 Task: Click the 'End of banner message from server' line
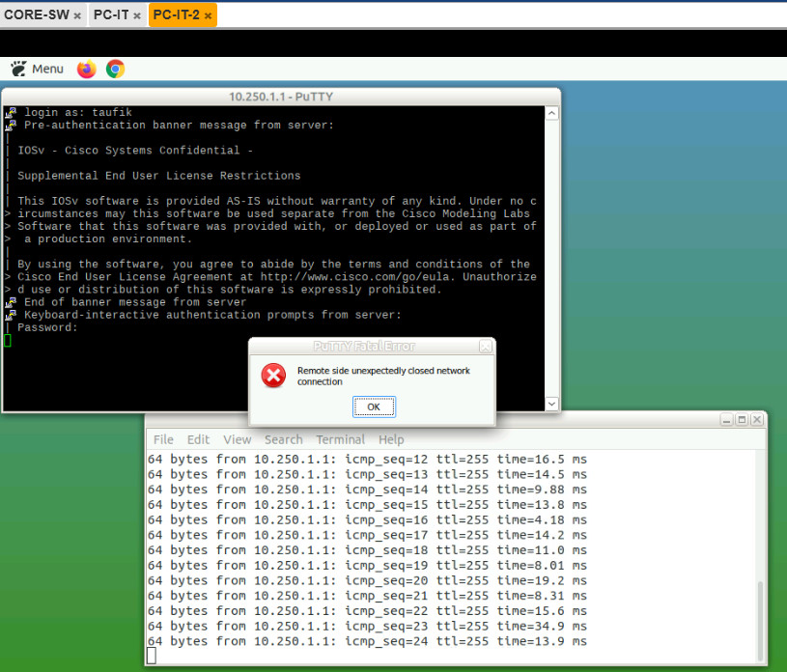click(135, 302)
